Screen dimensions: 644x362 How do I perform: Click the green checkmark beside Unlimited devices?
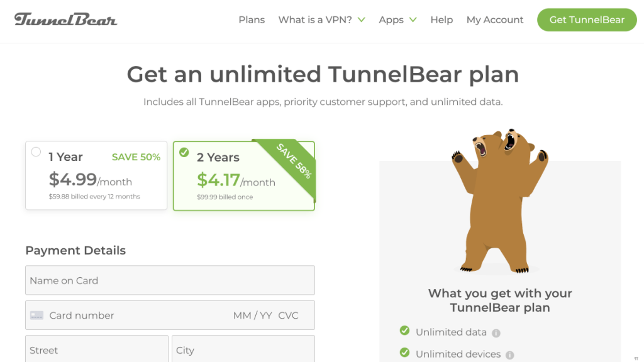[x=404, y=353]
